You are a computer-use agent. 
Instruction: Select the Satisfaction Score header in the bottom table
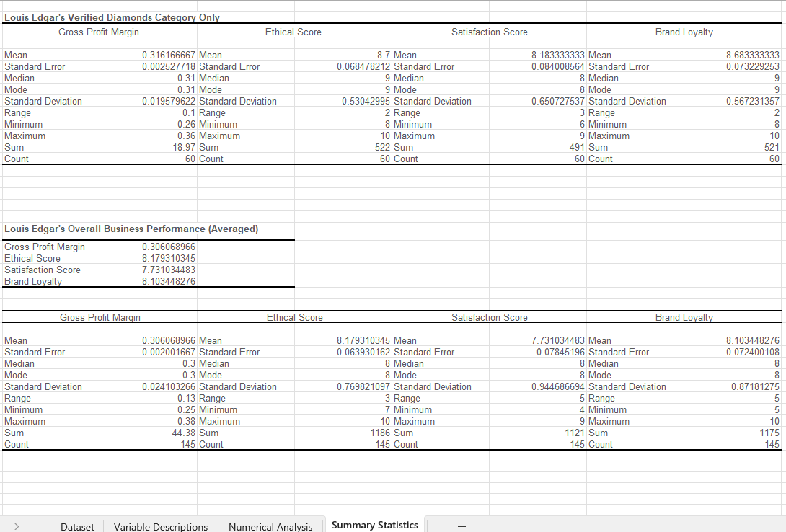489,317
